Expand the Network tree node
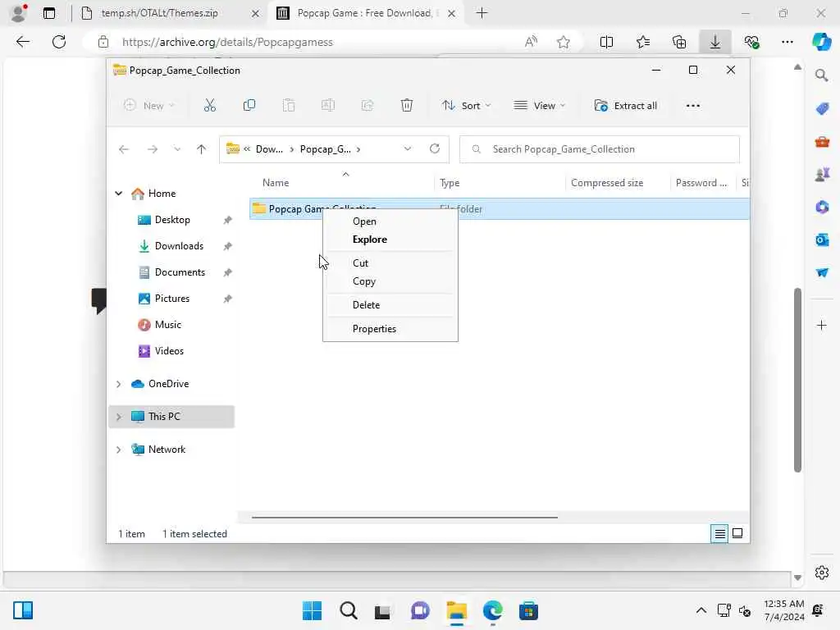The image size is (840, 630). coord(118,450)
